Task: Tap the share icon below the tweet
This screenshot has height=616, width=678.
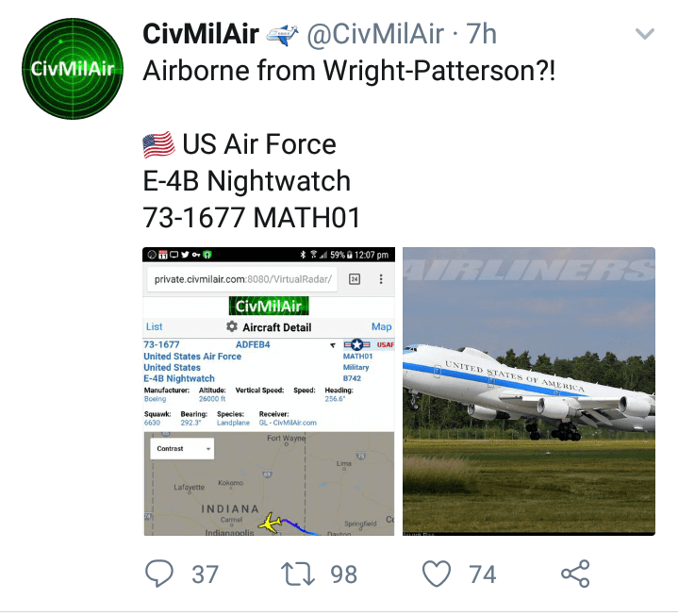Action: [575, 574]
